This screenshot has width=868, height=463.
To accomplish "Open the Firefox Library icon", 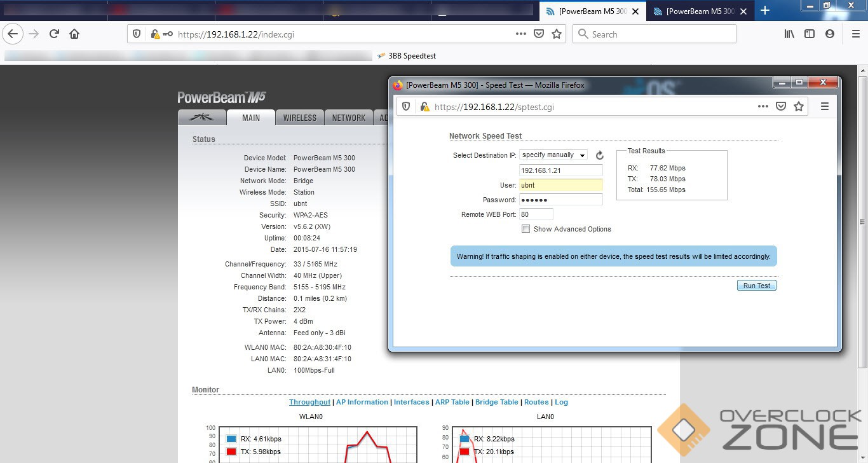I will point(789,34).
